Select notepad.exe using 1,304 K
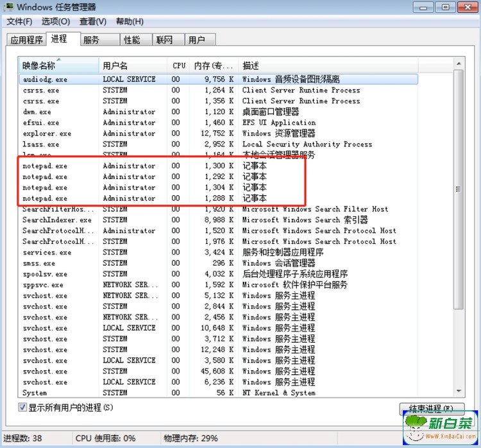This screenshot has height=448, width=481. pyautogui.click(x=219, y=187)
